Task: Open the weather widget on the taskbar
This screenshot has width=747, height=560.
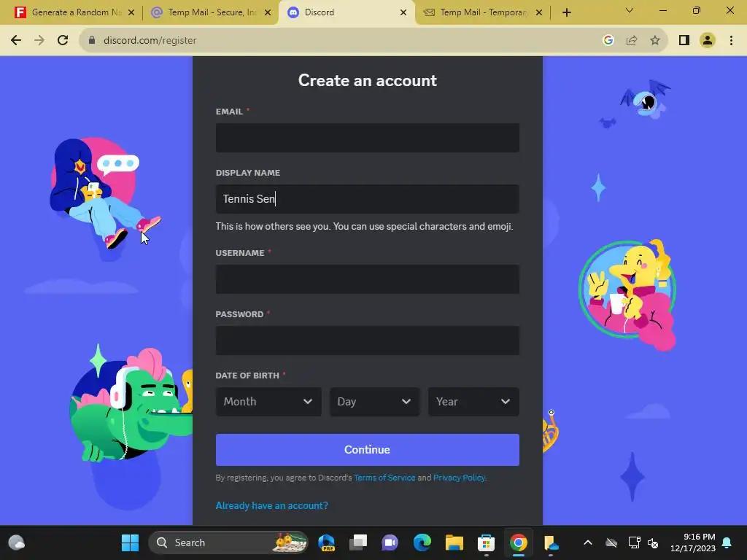Action: click(x=17, y=542)
